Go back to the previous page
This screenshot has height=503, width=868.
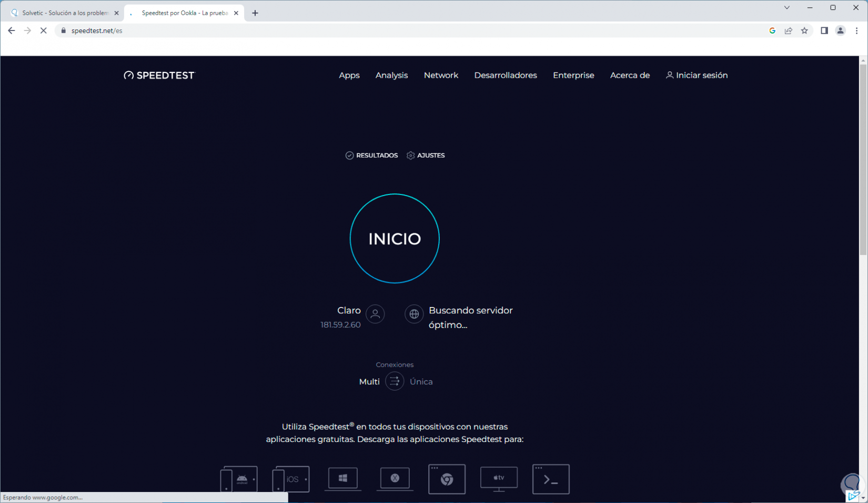(12, 30)
